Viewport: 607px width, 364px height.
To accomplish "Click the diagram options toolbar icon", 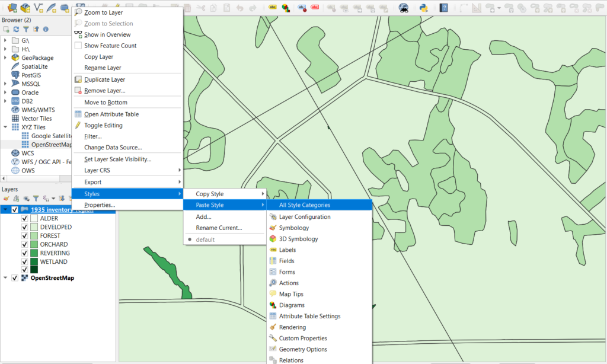I will pyautogui.click(x=286, y=7).
